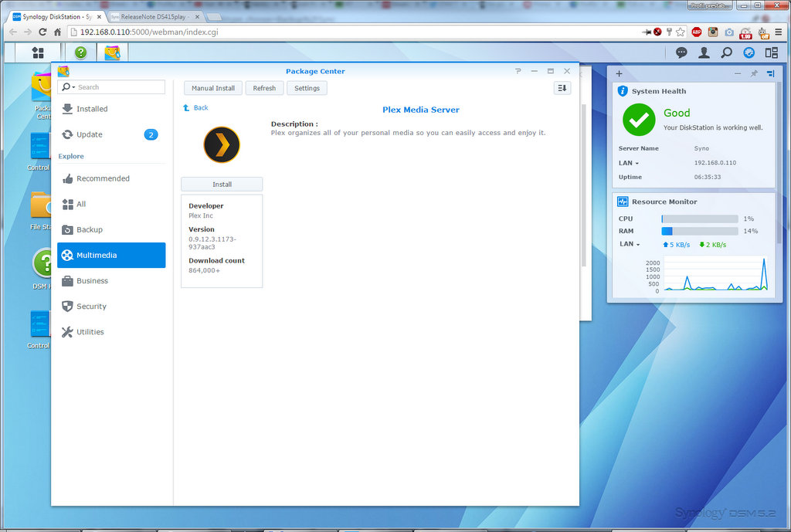Select the Multimedia category
791x532 pixels.
111,255
